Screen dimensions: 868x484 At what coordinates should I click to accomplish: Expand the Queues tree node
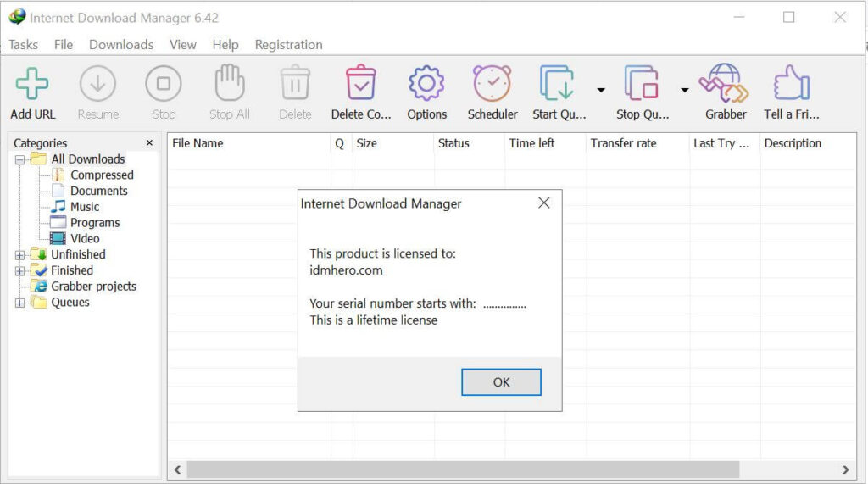[20, 303]
